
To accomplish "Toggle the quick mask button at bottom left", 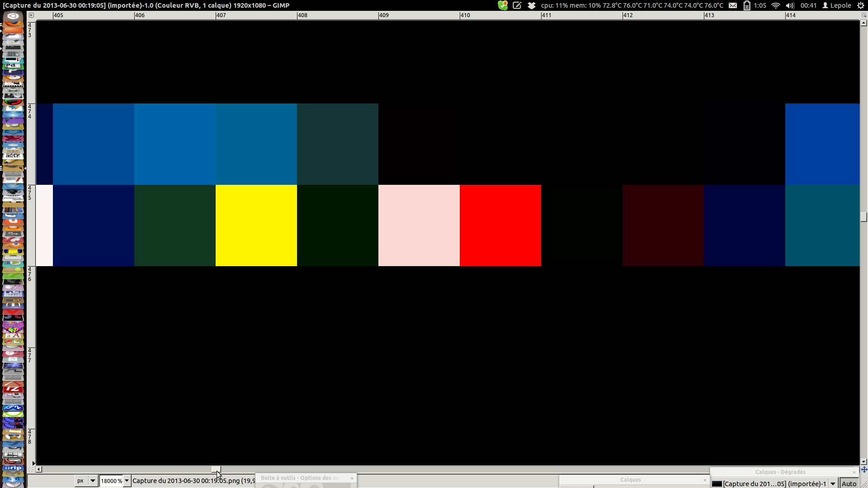I will pyautogui.click(x=31, y=469).
